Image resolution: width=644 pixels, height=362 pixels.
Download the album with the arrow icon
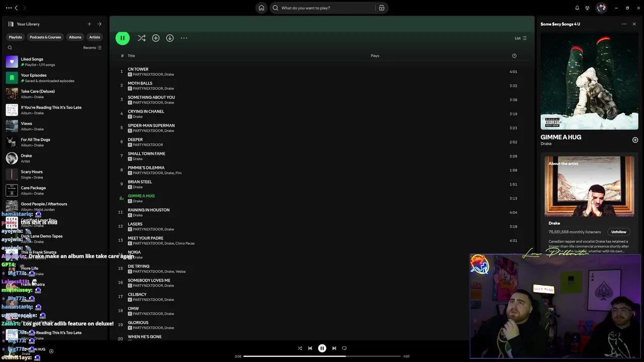click(x=170, y=38)
